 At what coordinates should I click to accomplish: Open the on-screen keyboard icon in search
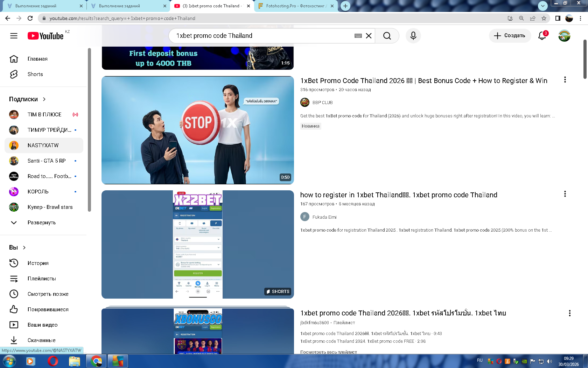coord(358,36)
